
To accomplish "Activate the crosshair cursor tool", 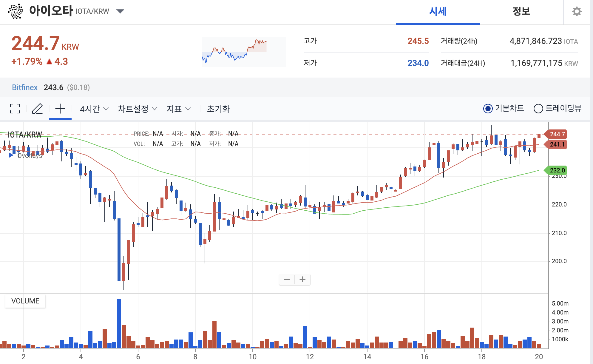I will (60, 109).
